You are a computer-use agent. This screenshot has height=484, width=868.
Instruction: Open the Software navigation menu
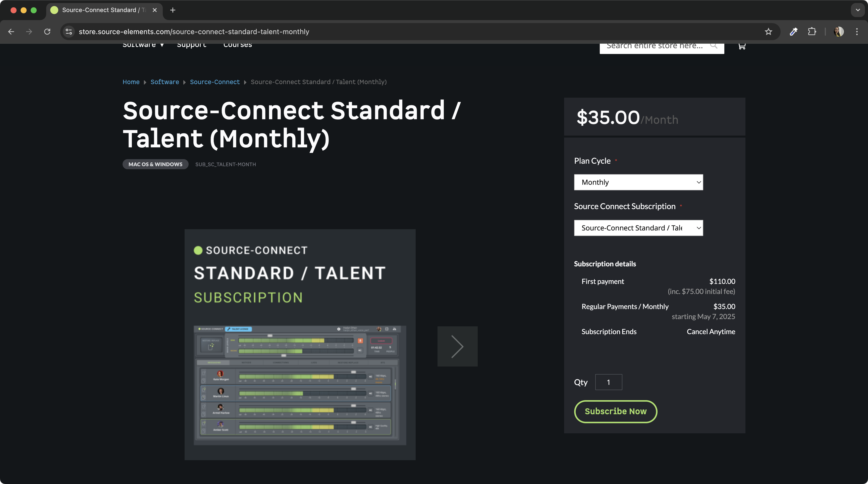143,45
